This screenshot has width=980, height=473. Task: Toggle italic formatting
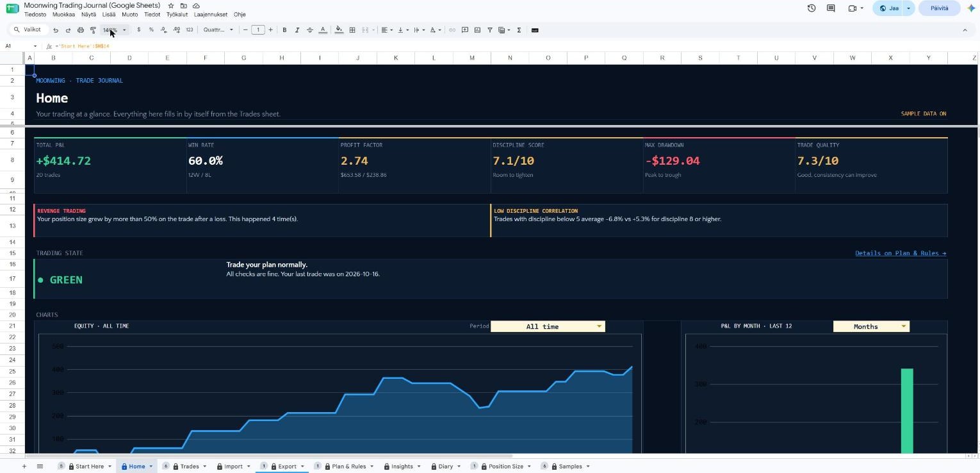[x=297, y=30]
